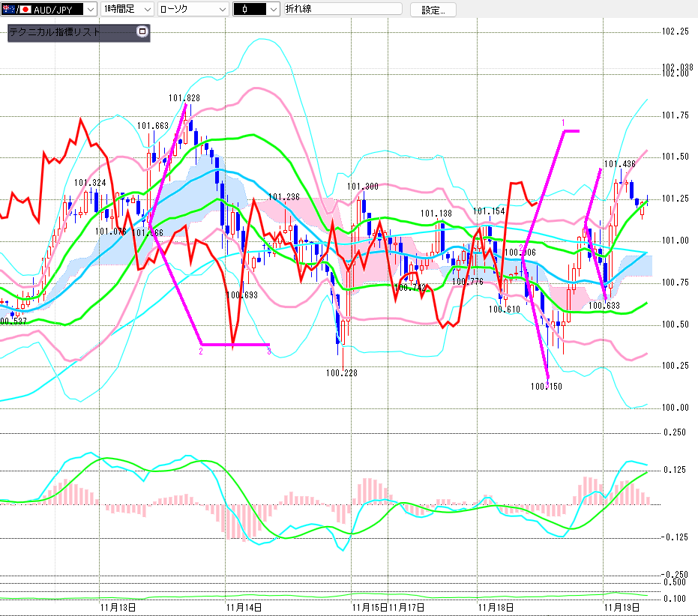The height and width of the screenshot is (616, 698).
Task: Select the 101.436 peak price label
Action: pos(619,164)
